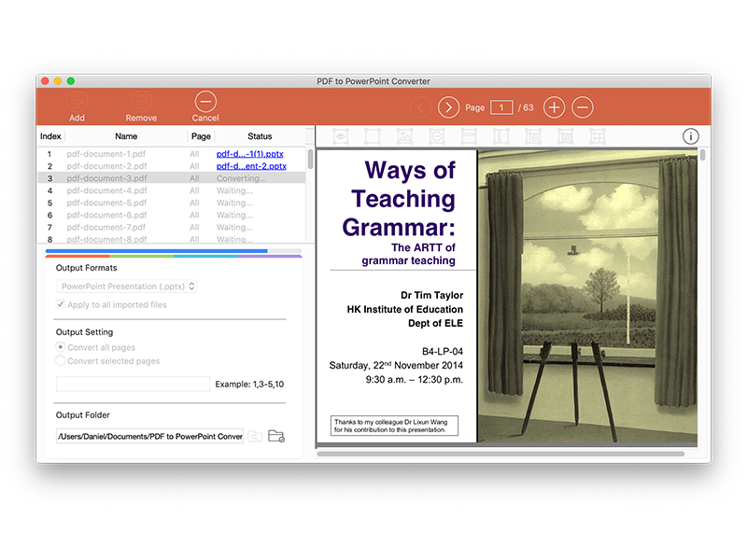
Task: Select the pdf-document-4.pdf row
Action: (x=172, y=190)
